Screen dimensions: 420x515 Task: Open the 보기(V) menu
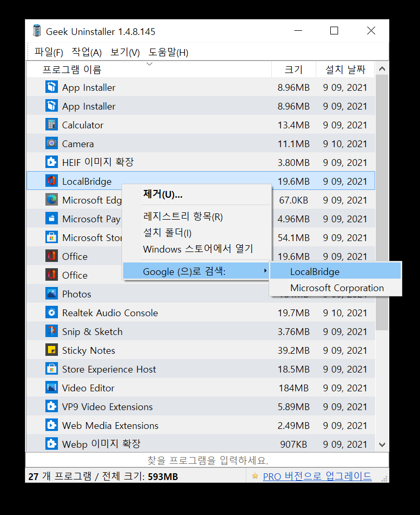tap(125, 52)
